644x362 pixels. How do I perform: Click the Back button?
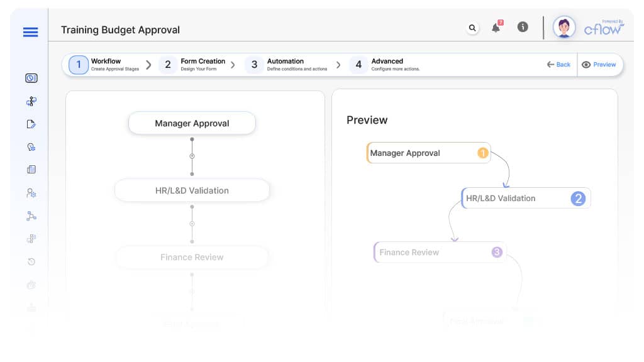click(558, 65)
